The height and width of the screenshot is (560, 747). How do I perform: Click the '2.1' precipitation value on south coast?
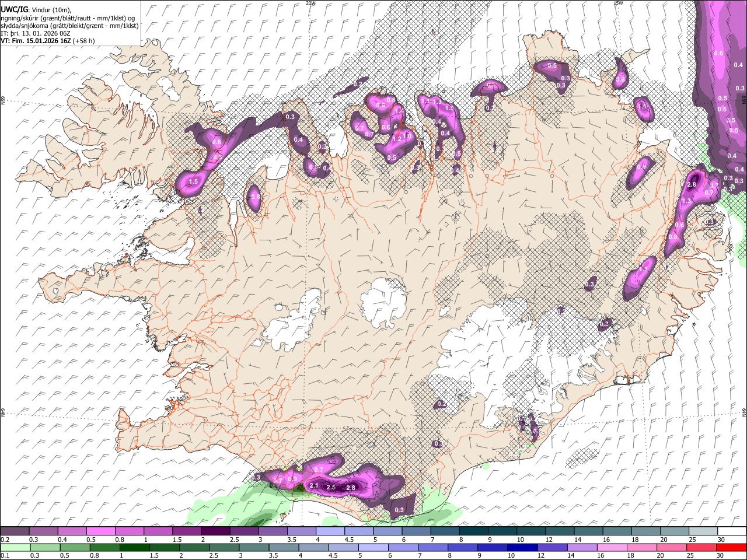pyautogui.click(x=313, y=486)
